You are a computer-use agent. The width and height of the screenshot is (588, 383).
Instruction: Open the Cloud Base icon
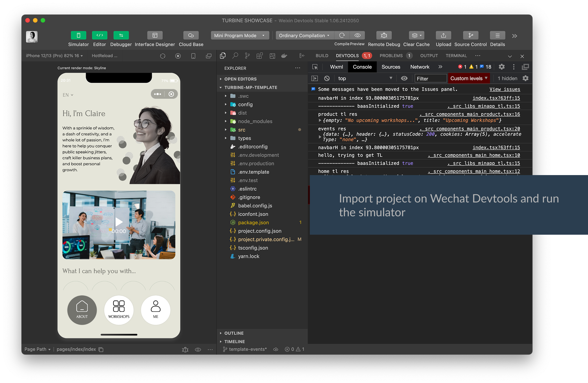click(191, 35)
